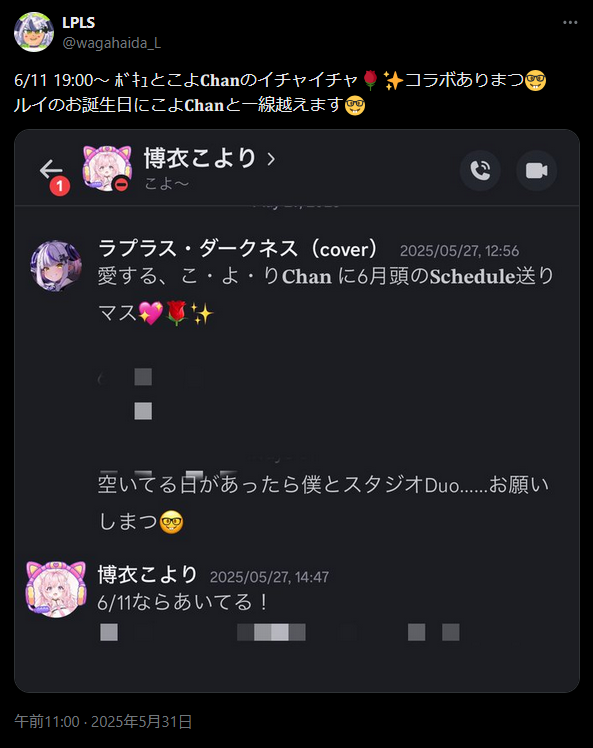Click the 2025/05/27, 14:47 reply timestamp
593x748 pixels.
[269, 577]
